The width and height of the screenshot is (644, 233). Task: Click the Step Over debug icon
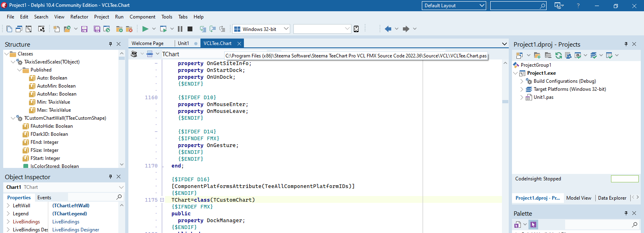coord(213,29)
